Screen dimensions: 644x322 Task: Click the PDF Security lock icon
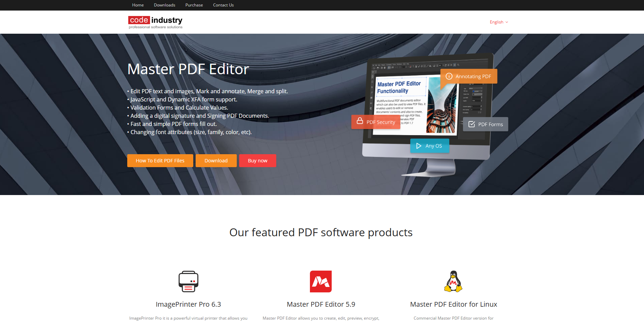pos(360,121)
